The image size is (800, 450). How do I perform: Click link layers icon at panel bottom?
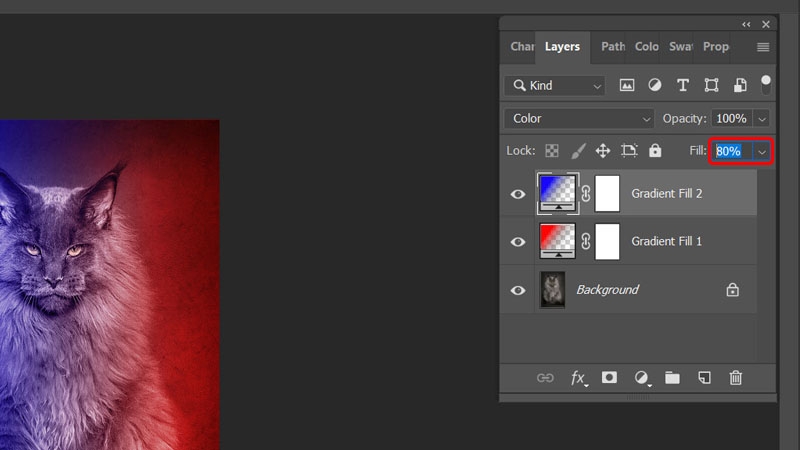pyautogui.click(x=545, y=378)
